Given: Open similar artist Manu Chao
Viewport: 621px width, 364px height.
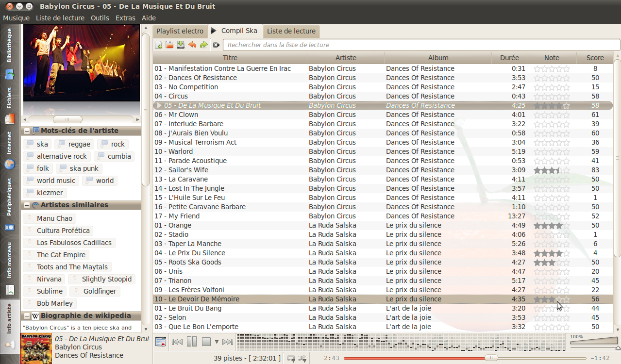Looking at the screenshot, I should [50, 218].
